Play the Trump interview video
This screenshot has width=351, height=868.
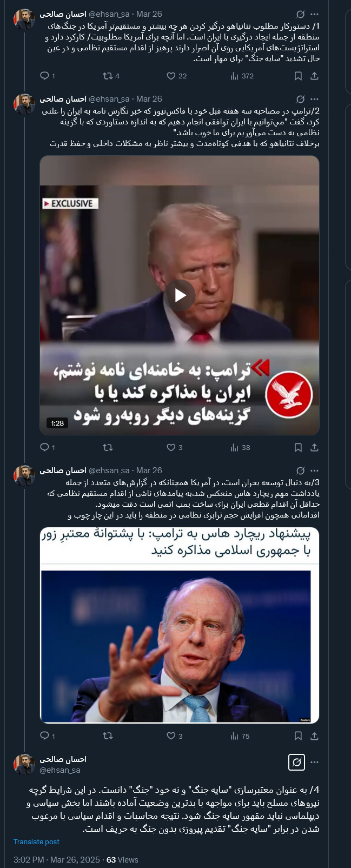click(180, 295)
